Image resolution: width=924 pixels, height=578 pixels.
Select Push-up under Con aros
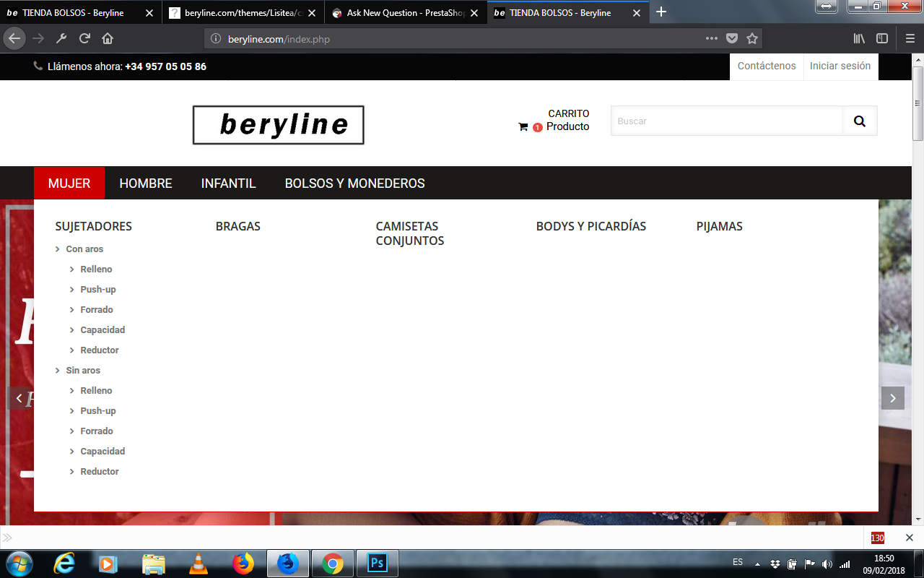(x=98, y=290)
